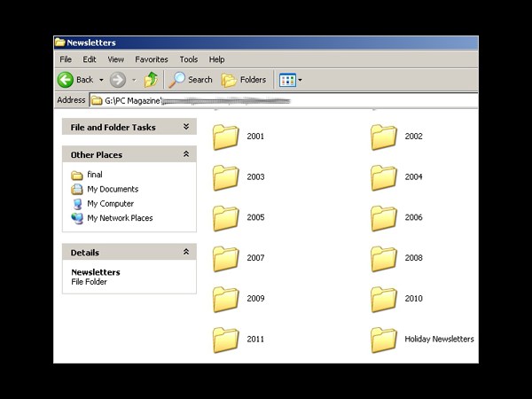532x399 pixels.
Task: Go up one folder level icon
Action: (151, 80)
